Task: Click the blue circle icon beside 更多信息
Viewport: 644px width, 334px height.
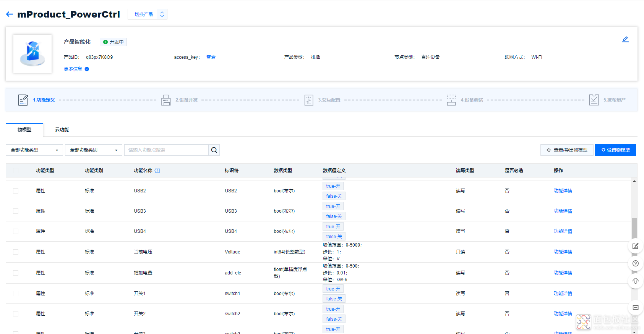Action: [x=87, y=69]
